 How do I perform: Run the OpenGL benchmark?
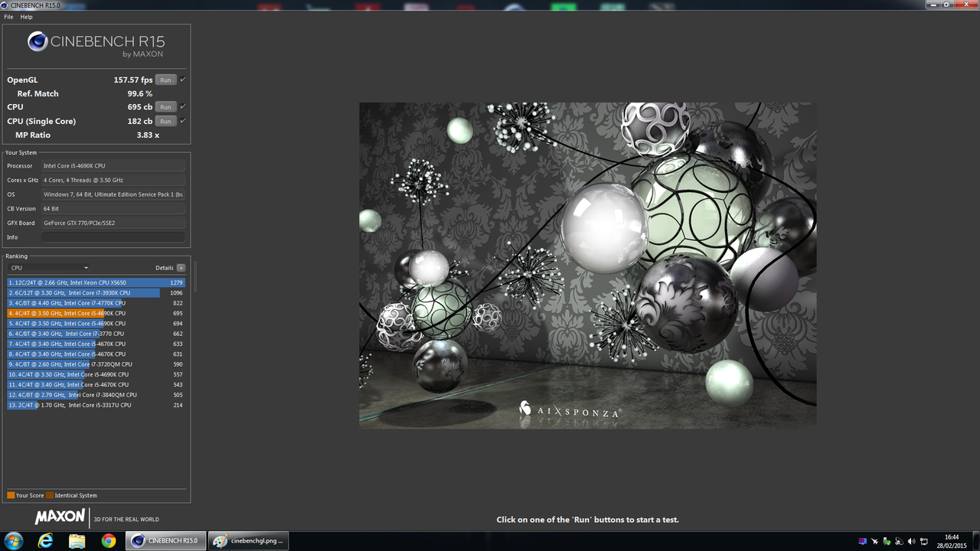pos(165,80)
